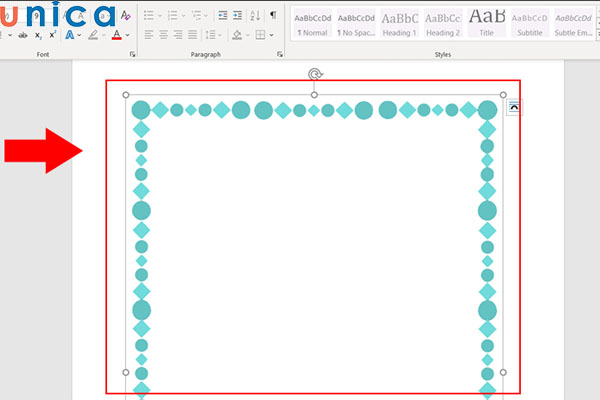The image size is (600, 400).
Task: Apply the Subtitle style
Action: tap(530, 24)
